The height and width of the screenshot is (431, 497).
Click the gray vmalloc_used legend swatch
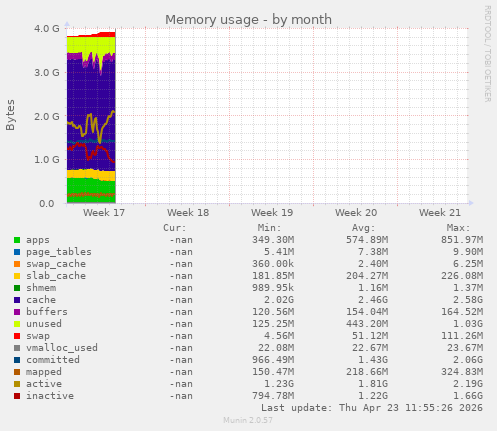17,348
